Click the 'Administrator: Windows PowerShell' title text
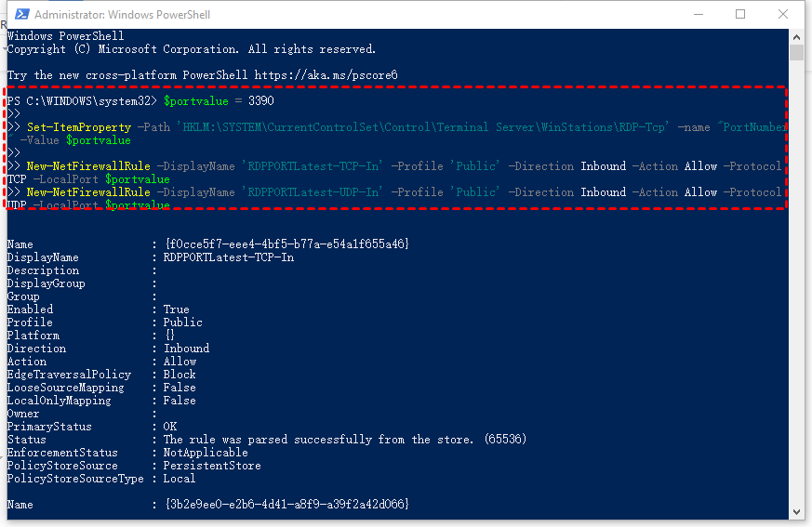Screen dimensions: 812x527 point(122,15)
